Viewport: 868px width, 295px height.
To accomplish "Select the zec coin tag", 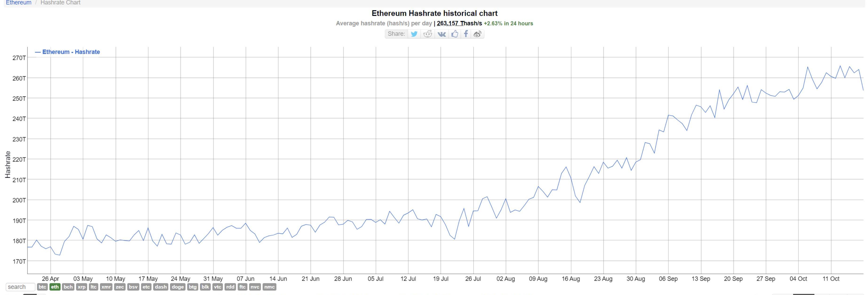I will click(120, 287).
